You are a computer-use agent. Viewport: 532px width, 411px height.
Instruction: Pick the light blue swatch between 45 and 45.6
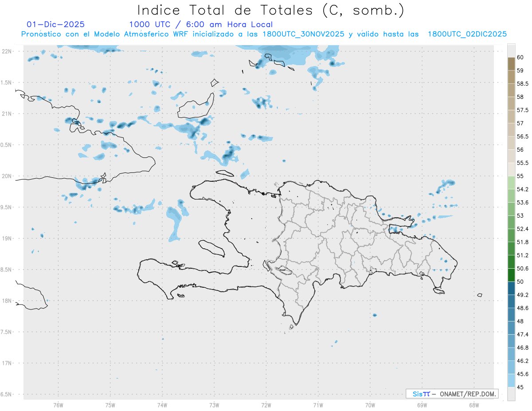pos(511,381)
